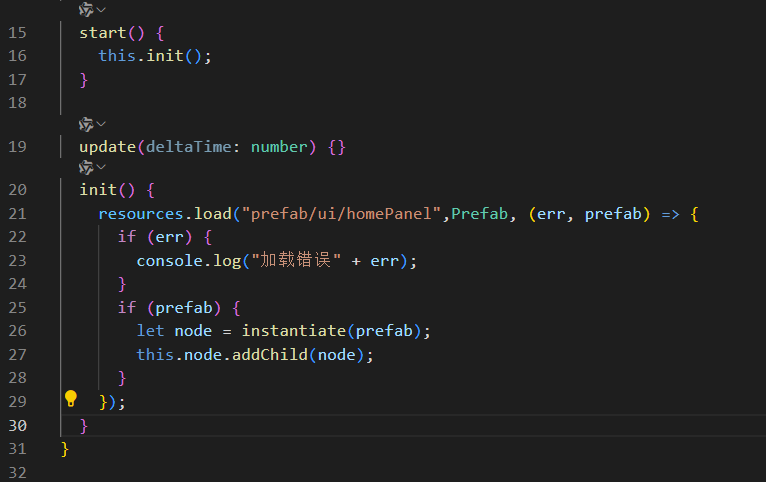Click the closing brace on line 17
The image size is (766, 482).
pos(84,79)
